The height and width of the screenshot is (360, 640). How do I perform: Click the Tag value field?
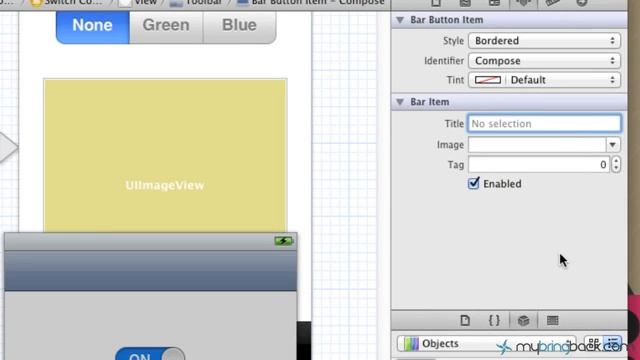pos(539,164)
